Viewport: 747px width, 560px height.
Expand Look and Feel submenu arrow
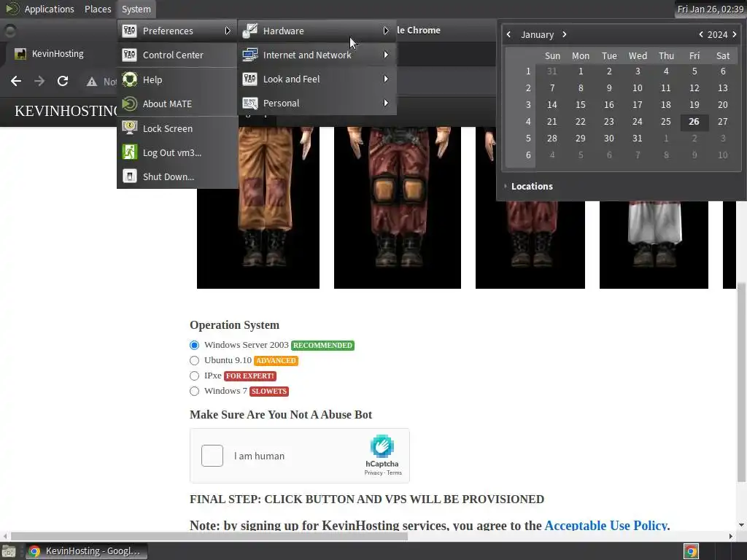click(385, 79)
